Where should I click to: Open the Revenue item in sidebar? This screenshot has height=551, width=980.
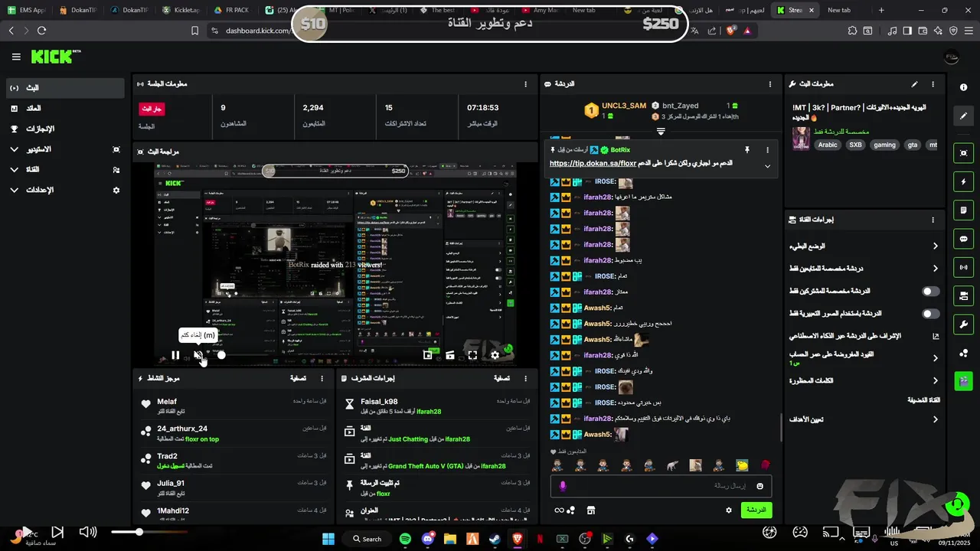click(65, 109)
